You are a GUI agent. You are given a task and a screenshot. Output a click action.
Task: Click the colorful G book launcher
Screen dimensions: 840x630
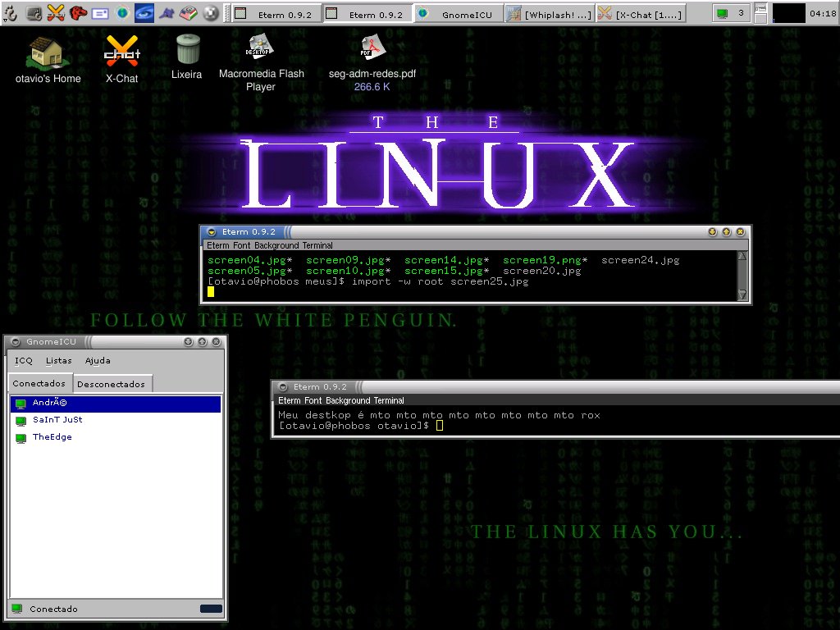[188, 12]
